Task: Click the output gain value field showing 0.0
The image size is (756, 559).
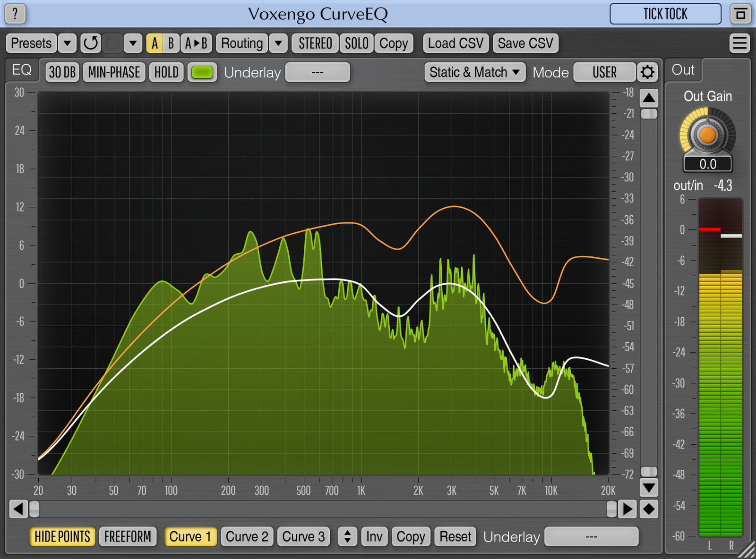Action: click(707, 164)
